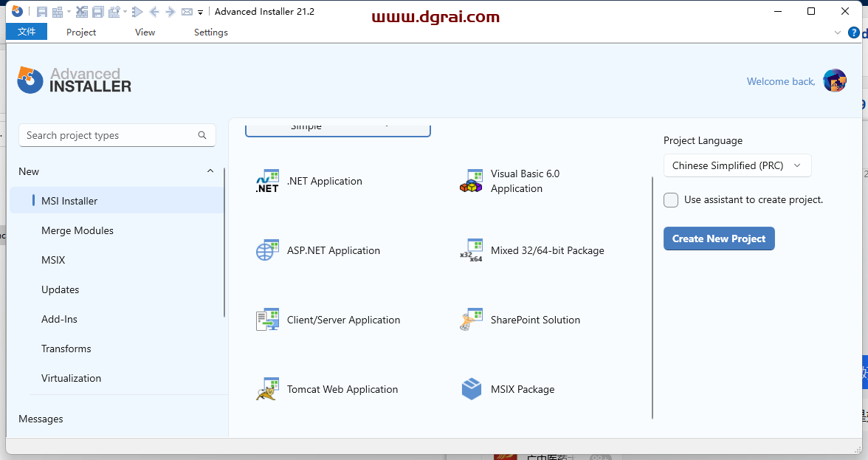Open the Project Language dropdown
This screenshot has width=868, height=460.
pos(737,165)
